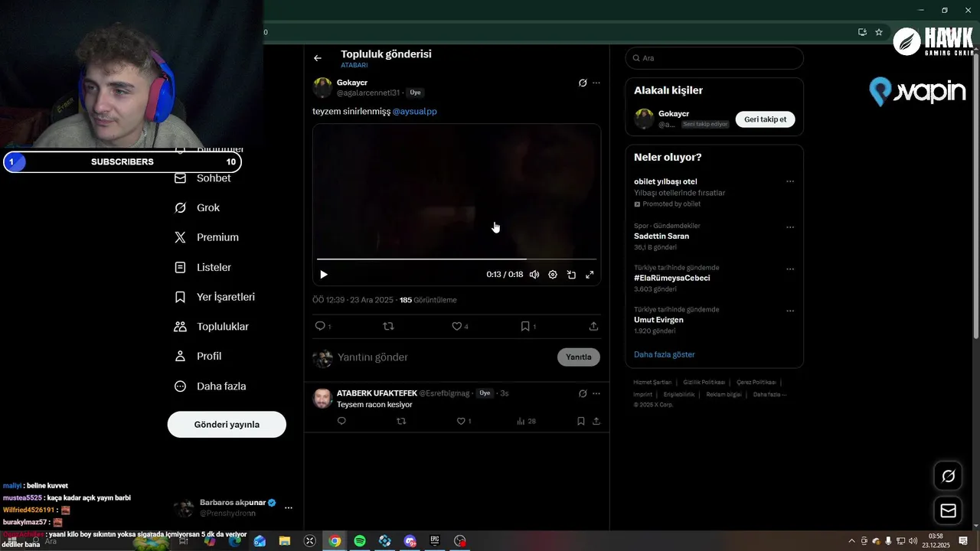Open options for Umut Evirgen trend
The width and height of the screenshot is (980, 551).
790,311
